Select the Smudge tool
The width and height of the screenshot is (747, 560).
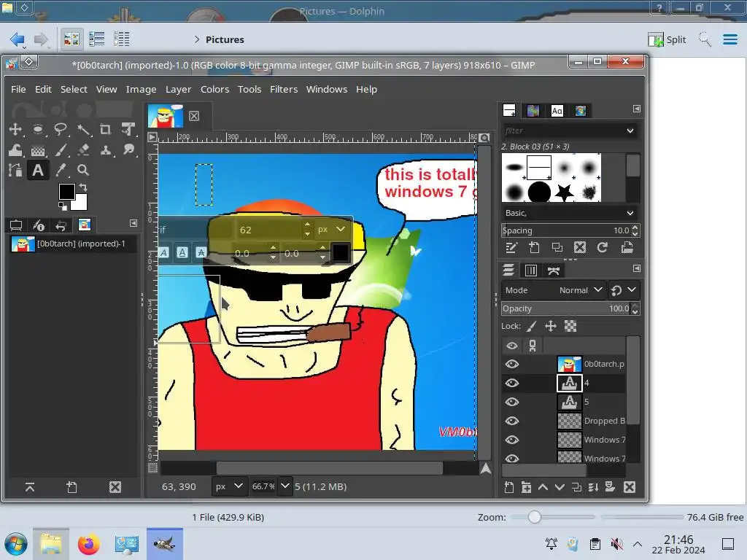point(128,150)
